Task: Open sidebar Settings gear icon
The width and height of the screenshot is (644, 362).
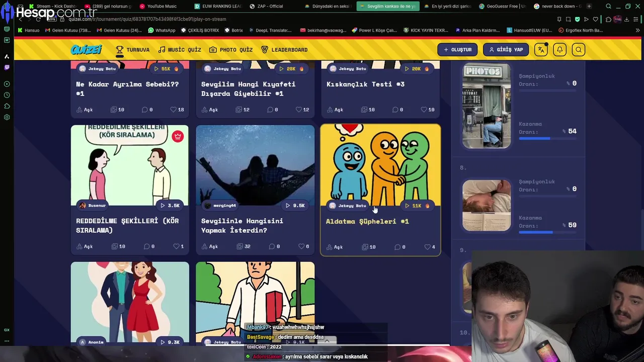Action: pos(7,117)
